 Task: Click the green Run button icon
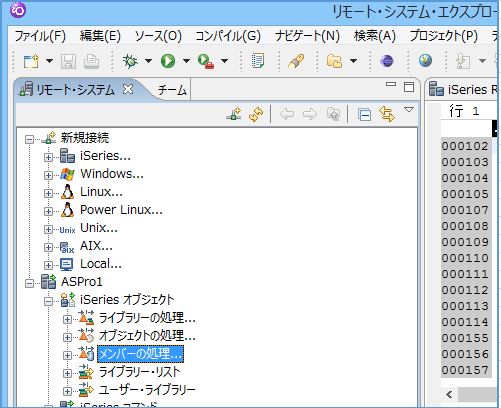pyautogui.click(x=168, y=61)
